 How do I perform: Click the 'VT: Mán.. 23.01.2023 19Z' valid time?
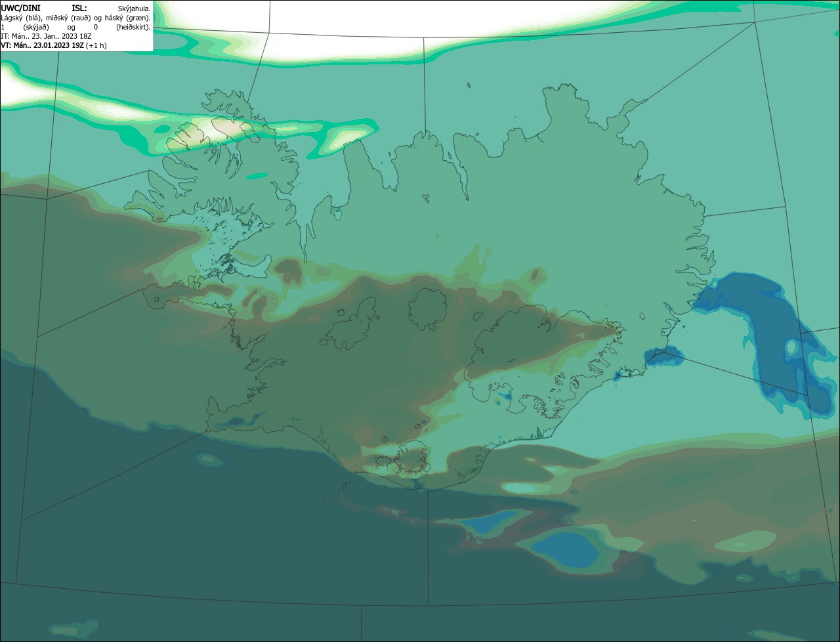tap(42, 45)
